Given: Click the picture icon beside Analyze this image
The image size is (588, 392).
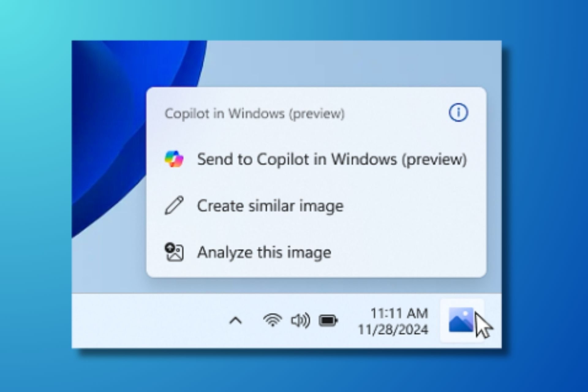Looking at the screenshot, I should point(174,252).
